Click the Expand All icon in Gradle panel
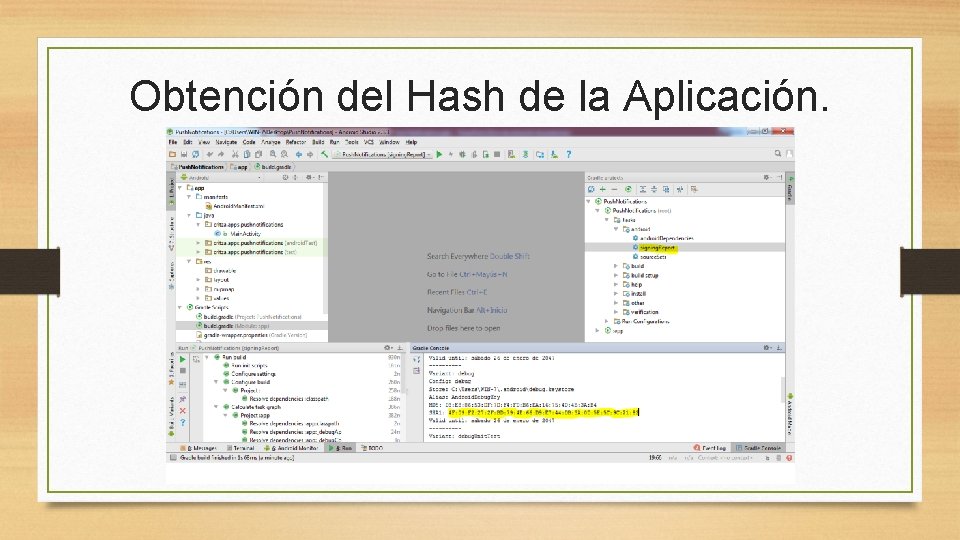The width and height of the screenshot is (960, 540). tap(643, 190)
